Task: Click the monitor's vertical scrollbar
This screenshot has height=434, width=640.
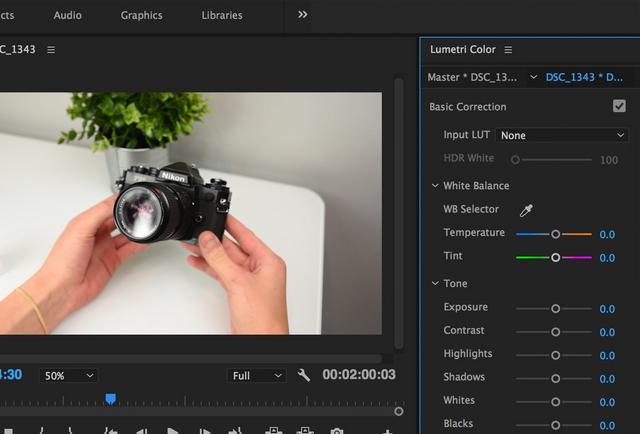Action: (399, 213)
